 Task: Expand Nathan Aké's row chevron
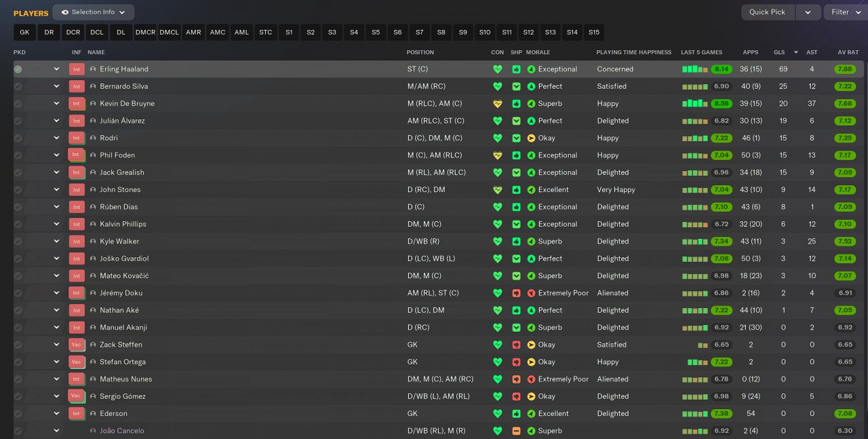tap(57, 310)
